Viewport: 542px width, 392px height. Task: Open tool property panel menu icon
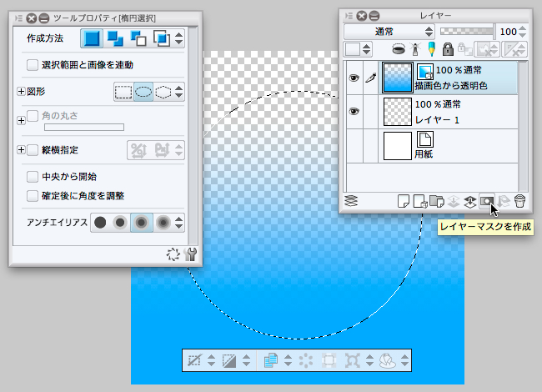(18, 18)
